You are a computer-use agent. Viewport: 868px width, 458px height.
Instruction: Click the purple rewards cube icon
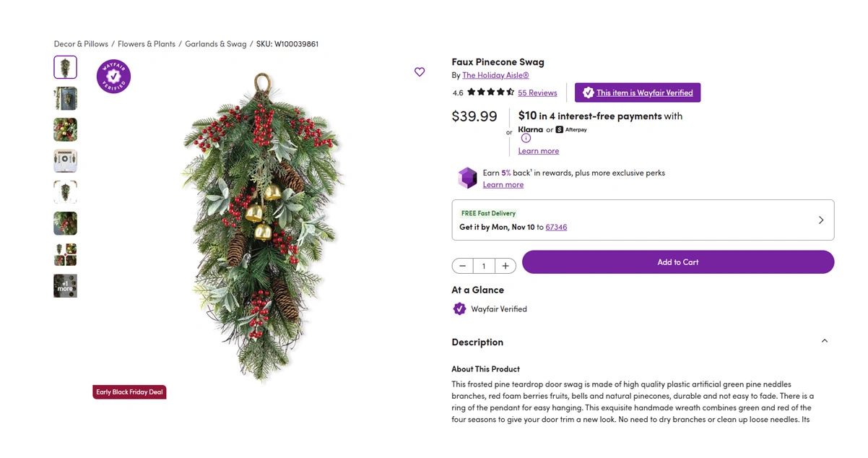point(468,178)
